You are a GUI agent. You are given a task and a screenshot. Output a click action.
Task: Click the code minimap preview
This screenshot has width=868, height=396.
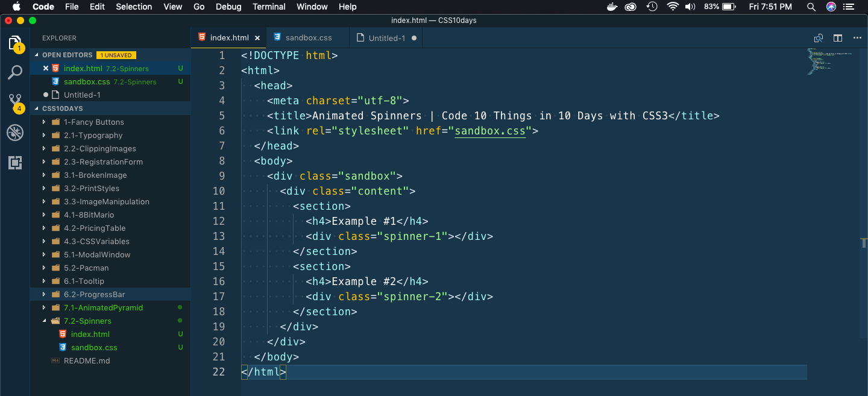click(x=829, y=61)
